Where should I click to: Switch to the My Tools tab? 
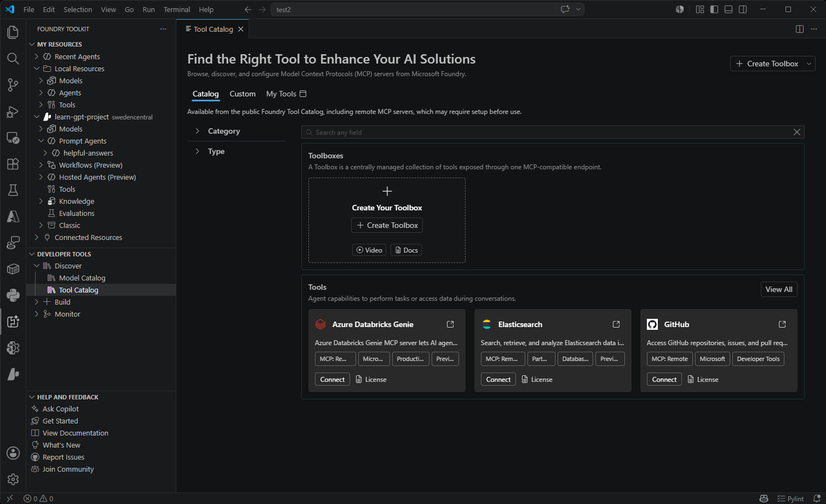(x=286, y=94)
